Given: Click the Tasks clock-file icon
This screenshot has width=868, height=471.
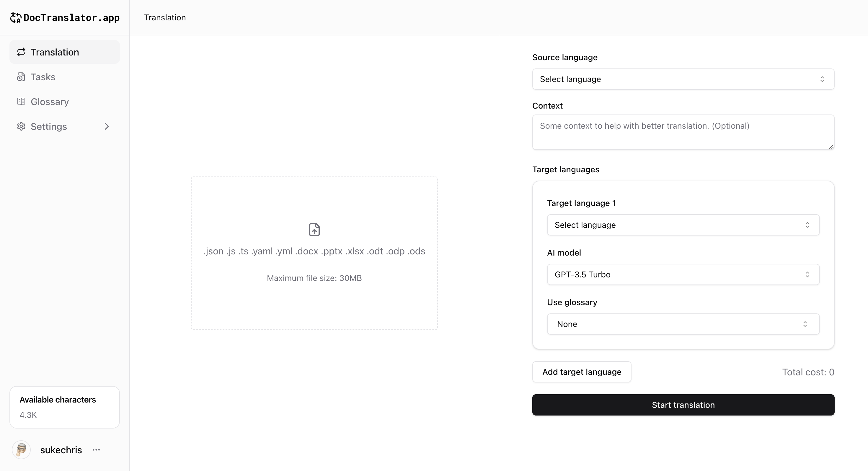Looking at the screenshot, I should (x=21, y=77).
